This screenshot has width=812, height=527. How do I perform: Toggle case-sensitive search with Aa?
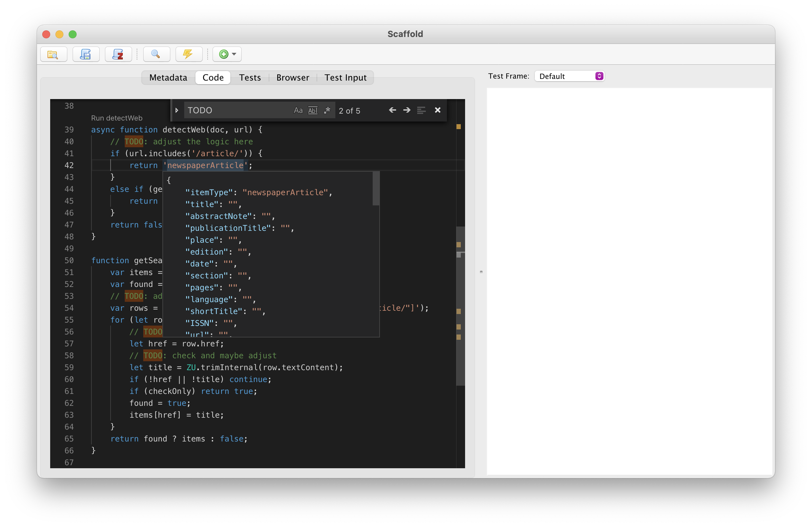tap(298, 110)
